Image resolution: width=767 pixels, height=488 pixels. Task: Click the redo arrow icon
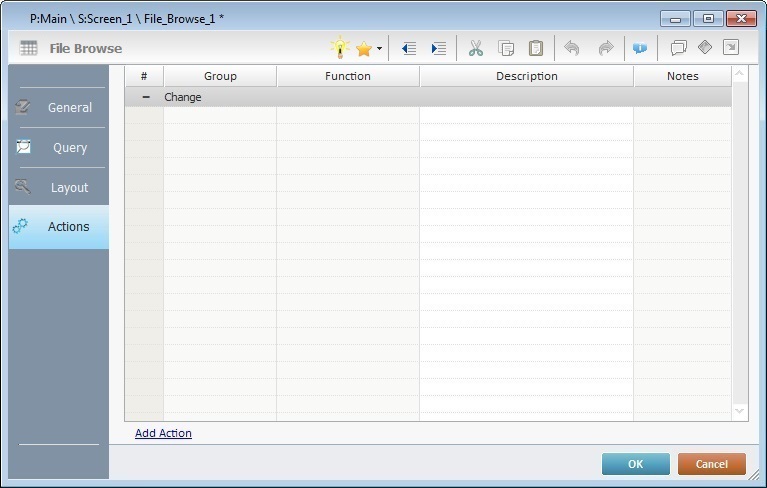(605, 48)
